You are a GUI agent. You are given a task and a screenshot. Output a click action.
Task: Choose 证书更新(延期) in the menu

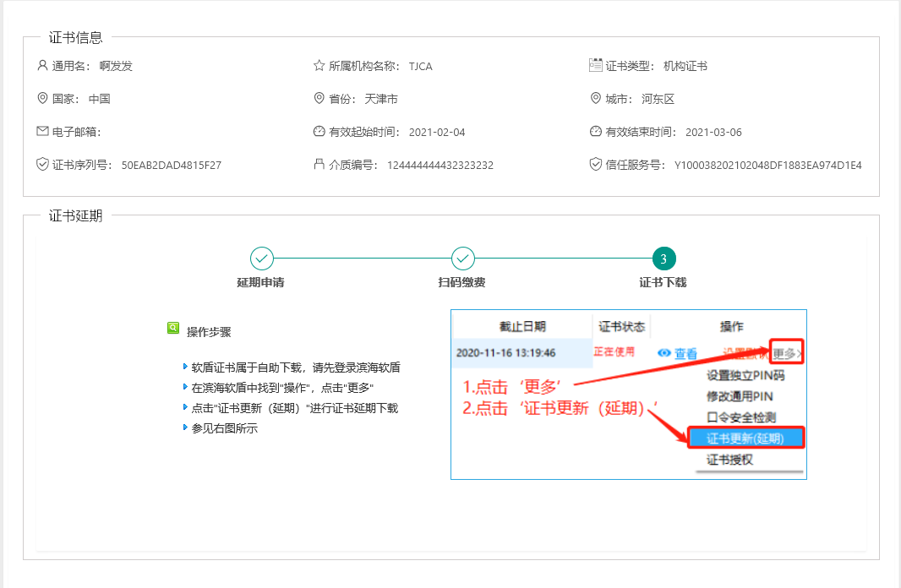click(745, 438)
